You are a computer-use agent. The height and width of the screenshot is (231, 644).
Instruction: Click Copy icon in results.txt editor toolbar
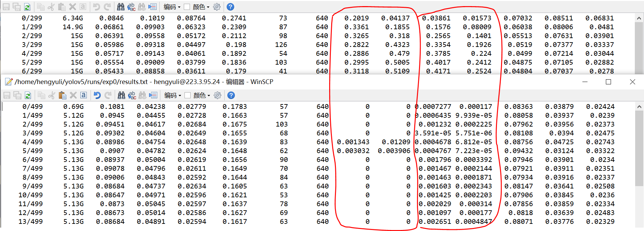tap(41, 95)
